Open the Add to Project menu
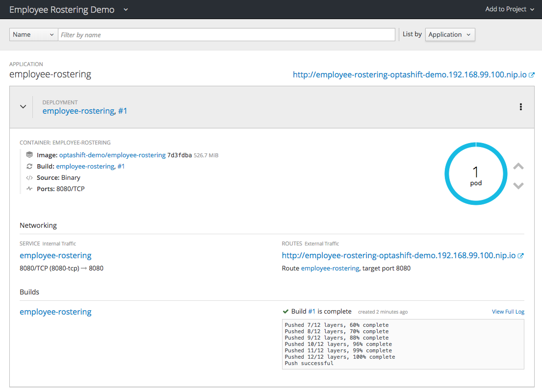 click(509, 9)
